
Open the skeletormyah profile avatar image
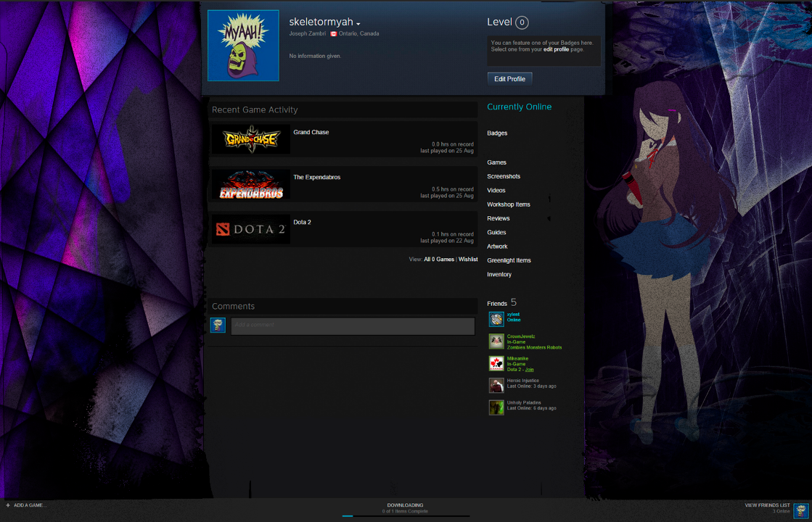243,46
